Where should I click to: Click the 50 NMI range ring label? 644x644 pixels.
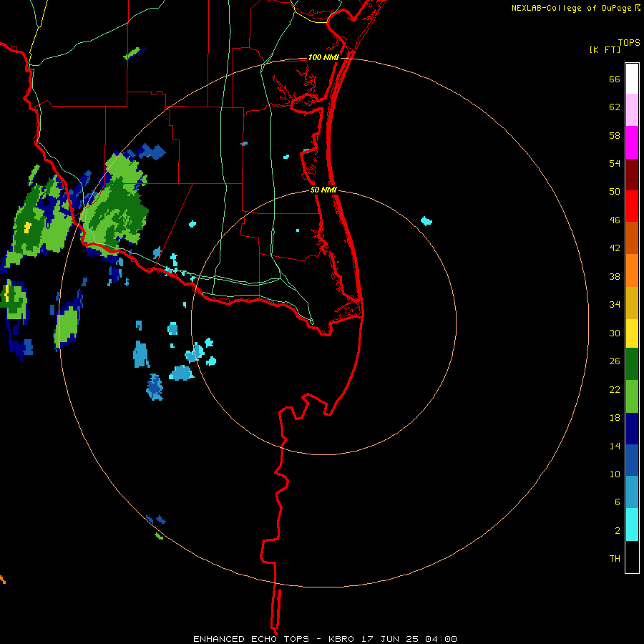point(323,190)
